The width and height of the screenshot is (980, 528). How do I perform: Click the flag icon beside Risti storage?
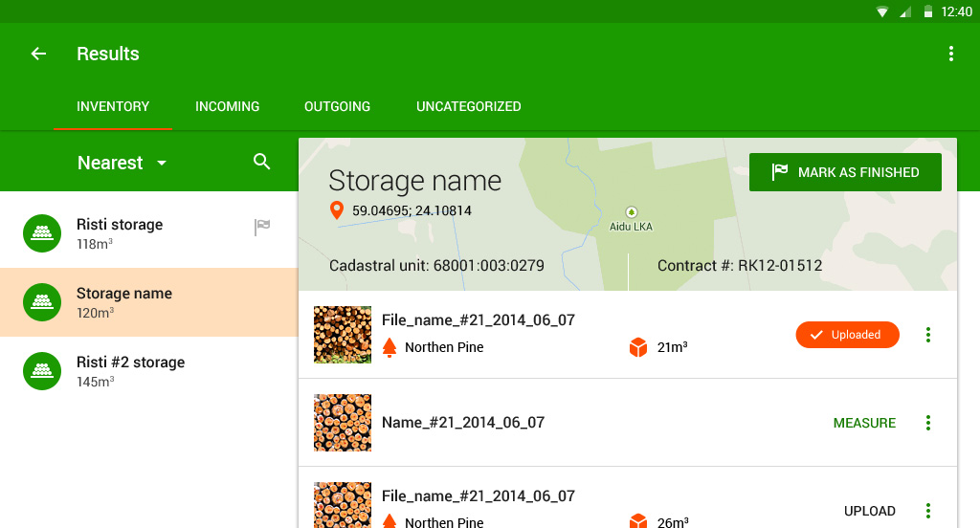pos(262,227)
